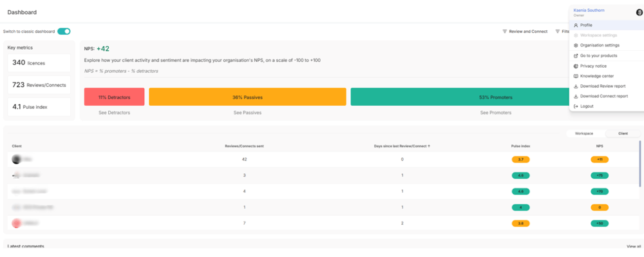Click the red 11% Detractors bar

pyautogui.click(x=114, y=97)
